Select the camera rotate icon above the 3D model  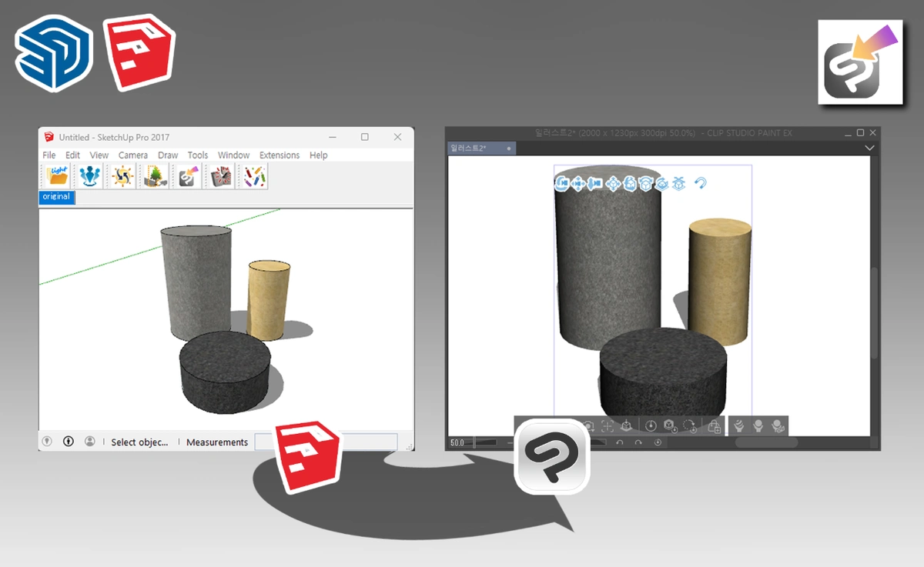561,183
